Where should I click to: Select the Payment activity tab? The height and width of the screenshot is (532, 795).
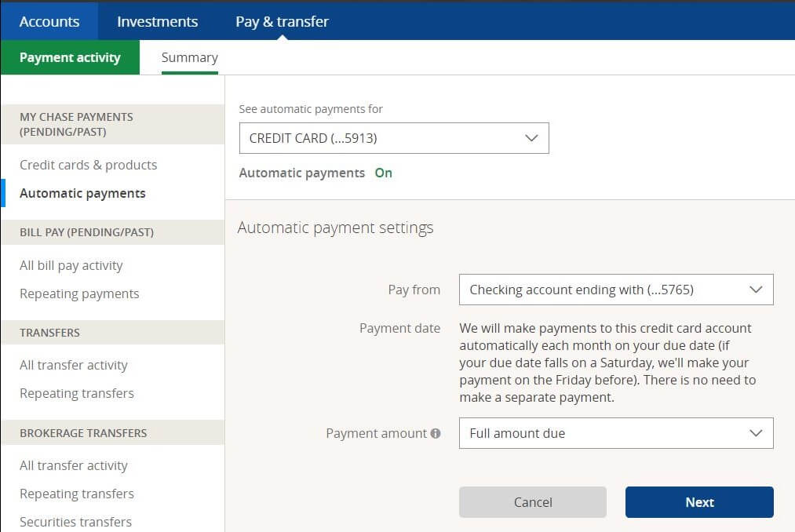coord(69,56)
